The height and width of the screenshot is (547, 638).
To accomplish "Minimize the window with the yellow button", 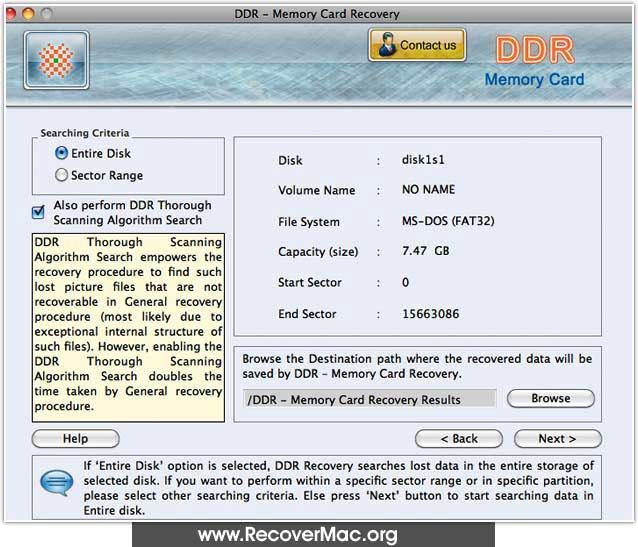I will [x=29, y=13].
